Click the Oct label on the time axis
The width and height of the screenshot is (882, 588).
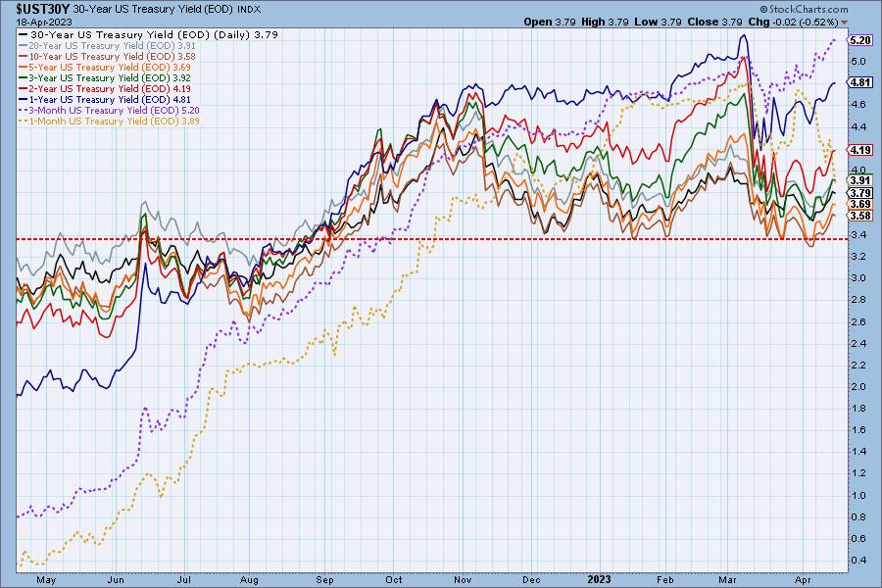(394, 579)
